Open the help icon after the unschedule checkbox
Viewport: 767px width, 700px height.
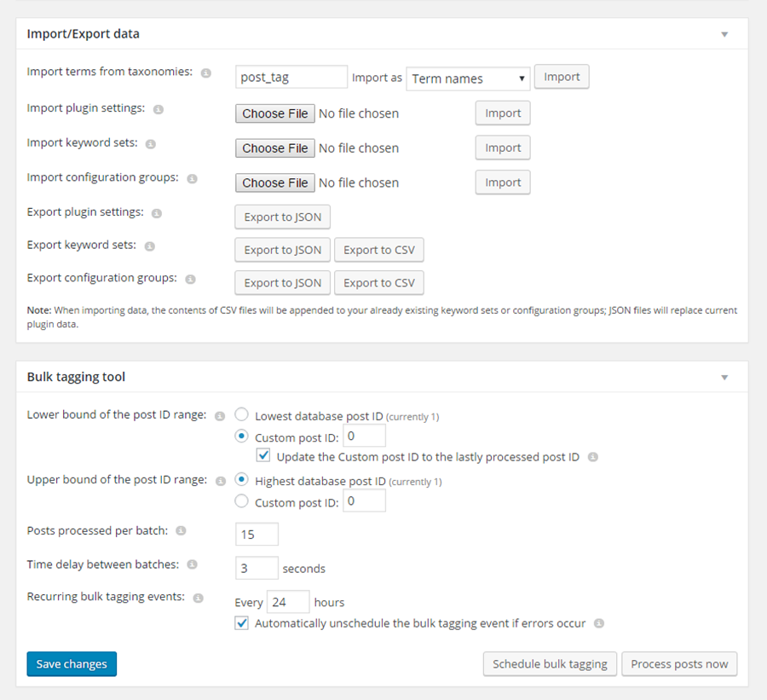point(597,623)
